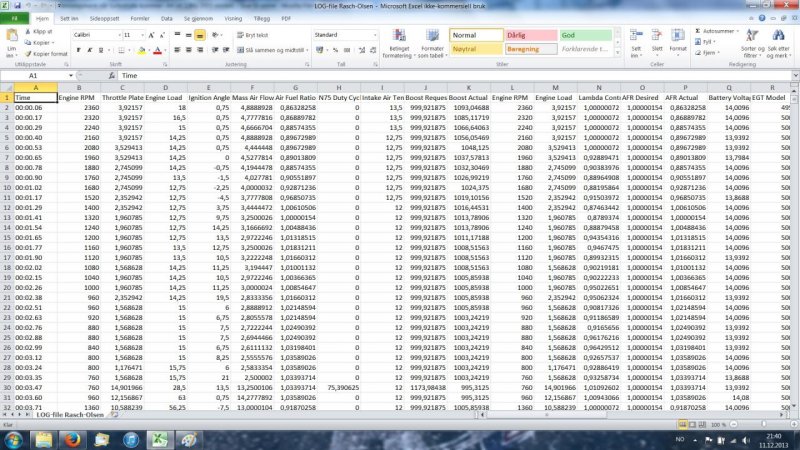The width and height of the screenshot is (800, 450).
Task: Toggle italic formatting in the Skrift group
Action: tap(89, 49)
